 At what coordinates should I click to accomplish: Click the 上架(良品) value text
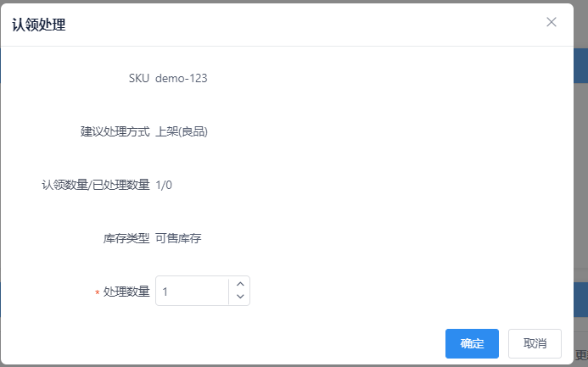(182, 131)
